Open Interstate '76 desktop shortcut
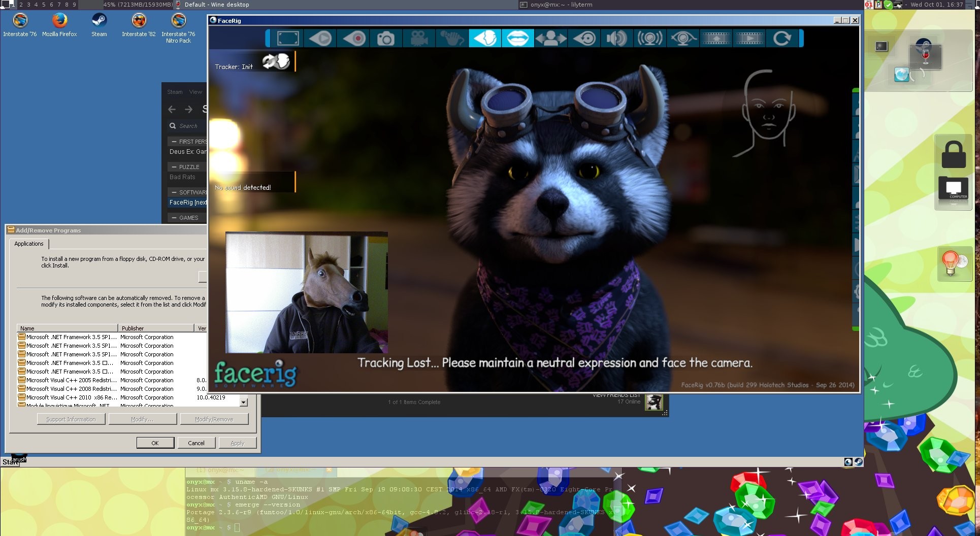This screenshot has width=980, height=536. coord(20,25)
